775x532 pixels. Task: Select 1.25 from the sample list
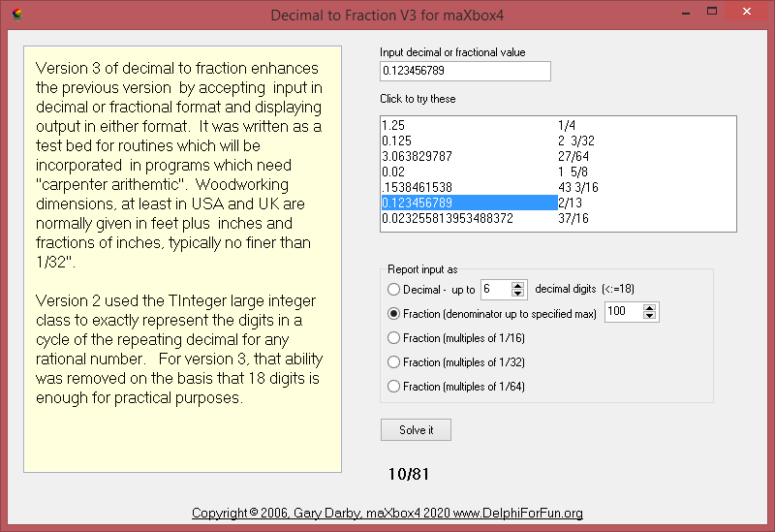click(393, 126)
